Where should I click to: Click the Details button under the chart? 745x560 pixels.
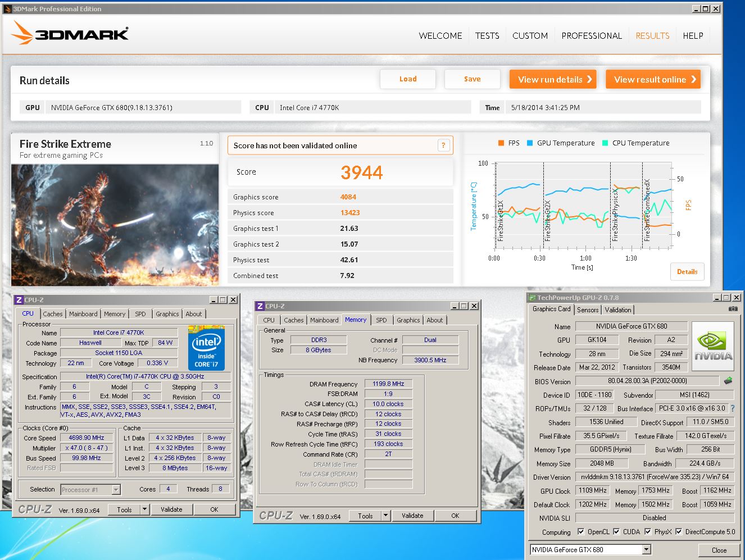(687, 272)
